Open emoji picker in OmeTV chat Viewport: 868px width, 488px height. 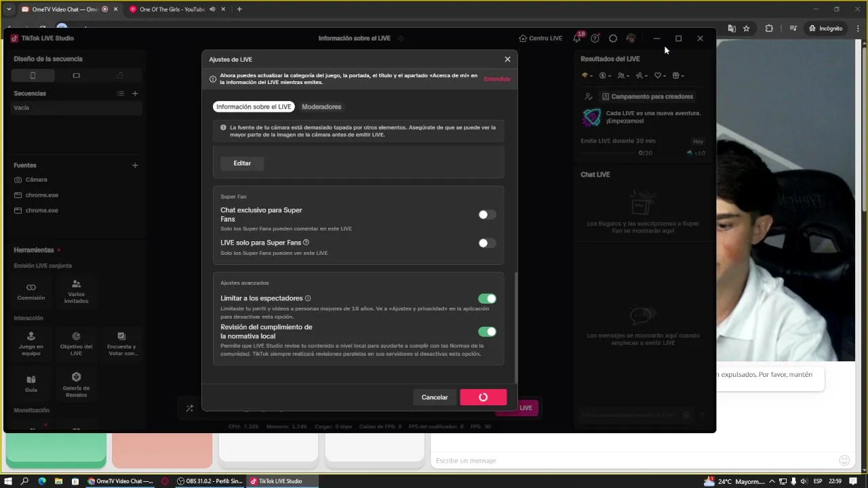844,461
